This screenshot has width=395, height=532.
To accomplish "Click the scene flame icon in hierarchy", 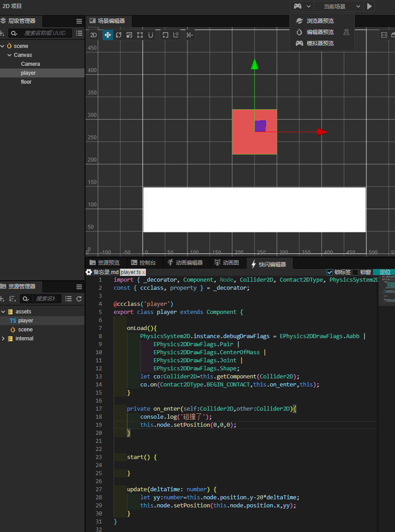I will (x=9, y=46).
